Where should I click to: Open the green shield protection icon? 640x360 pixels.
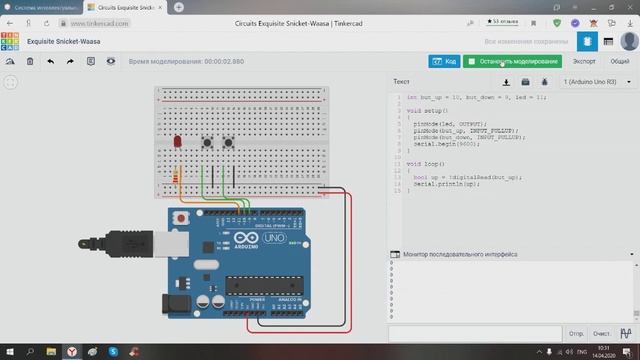pos(557,23)
